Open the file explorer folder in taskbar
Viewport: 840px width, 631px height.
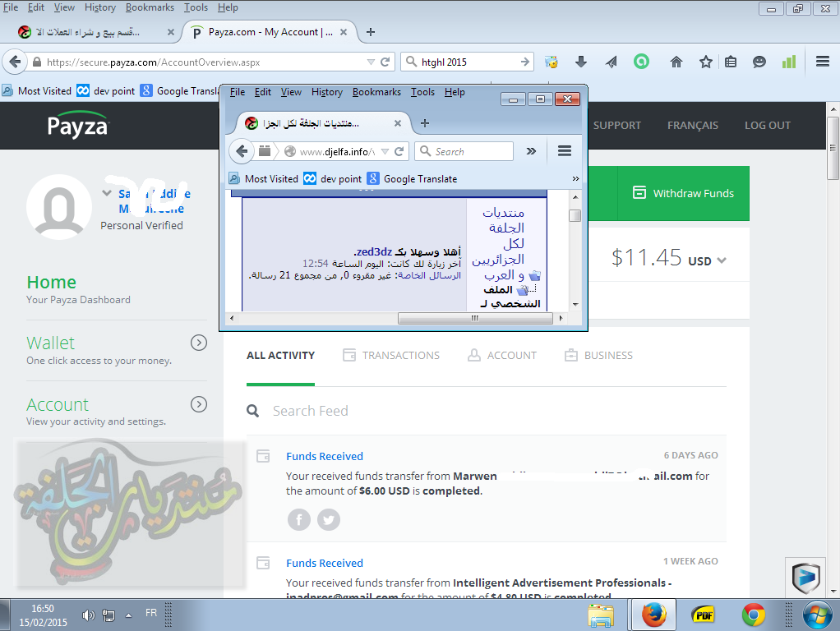[601, 615]
